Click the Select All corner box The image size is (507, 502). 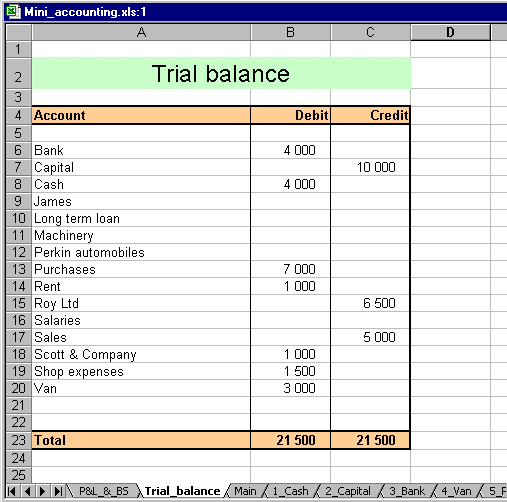(19, 32)
